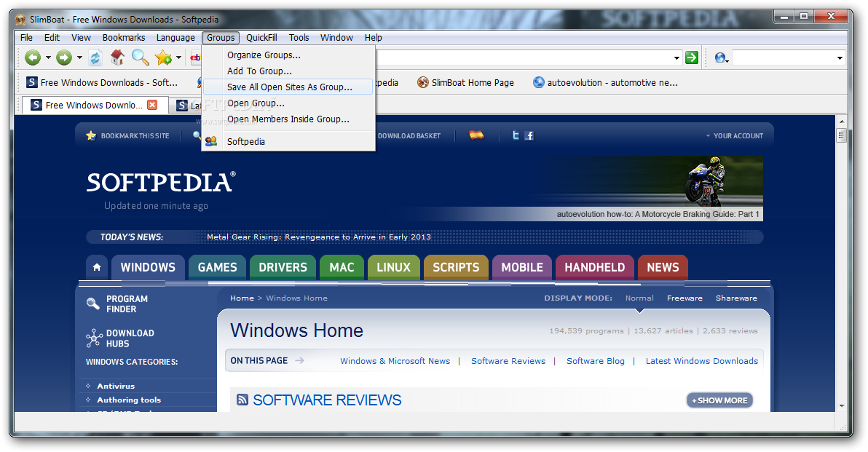Click the home icon tab on Softpedia
This screenshot has height=452, width=868.
click(97, 267)
